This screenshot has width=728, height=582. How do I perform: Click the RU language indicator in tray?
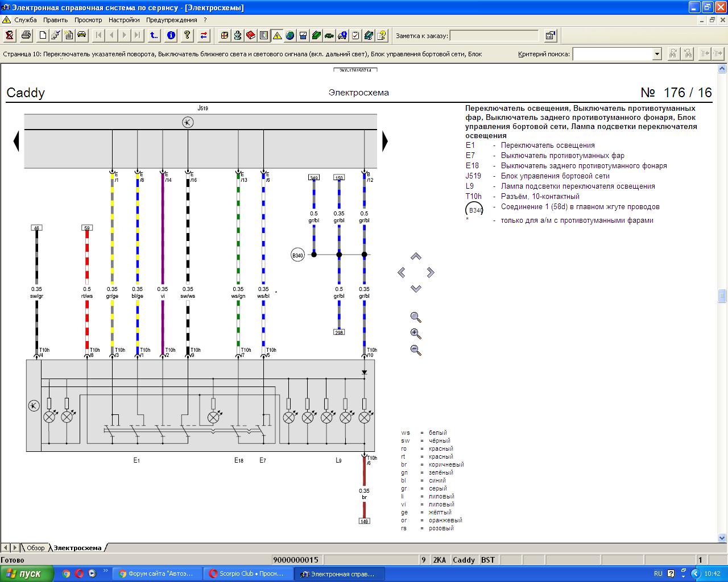tap(658, 573)
